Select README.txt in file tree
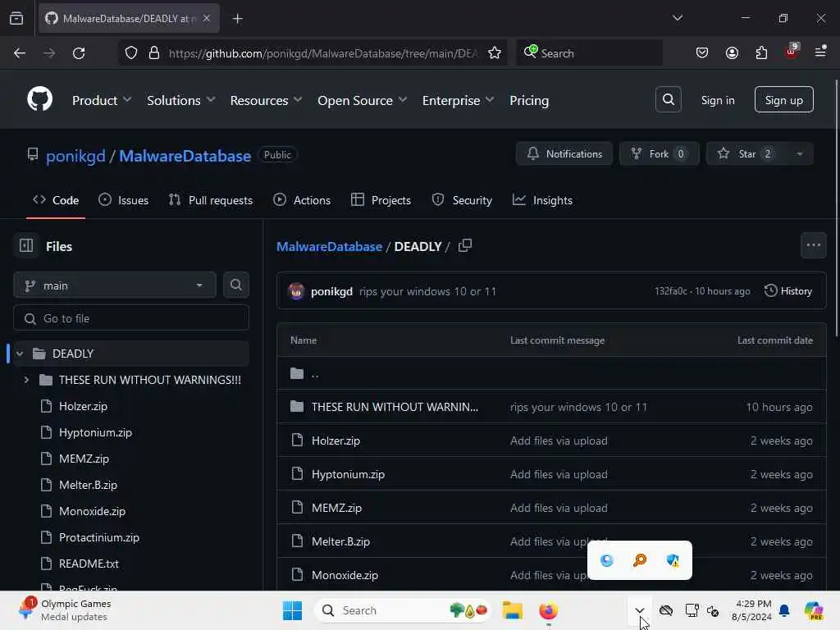This screenshot has height=630, width=840. tap(89, 564)
